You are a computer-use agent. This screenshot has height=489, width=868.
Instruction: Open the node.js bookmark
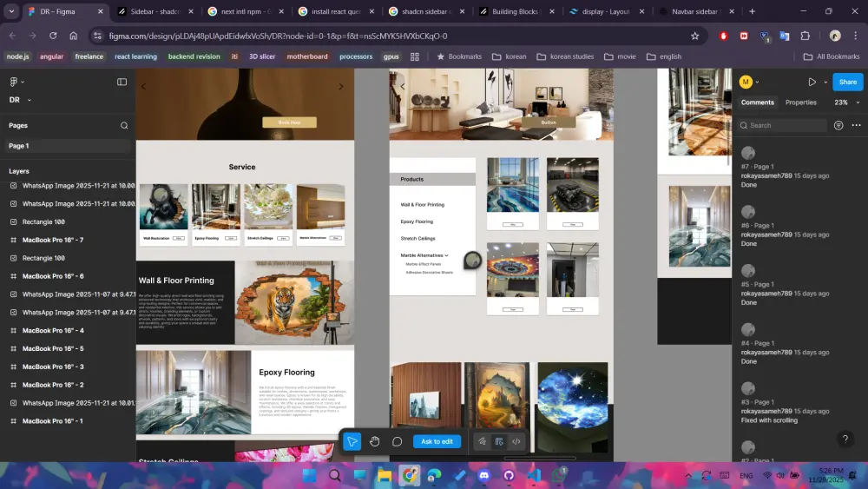[17, 56]
